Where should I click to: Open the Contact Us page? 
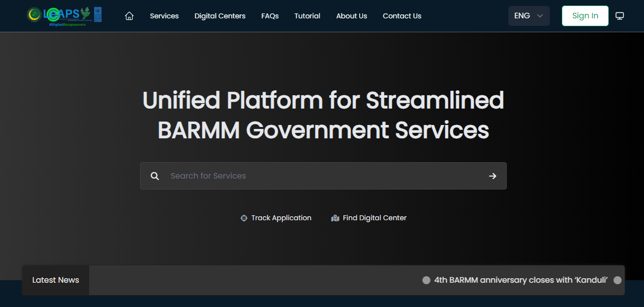click(x=402, y=16)
